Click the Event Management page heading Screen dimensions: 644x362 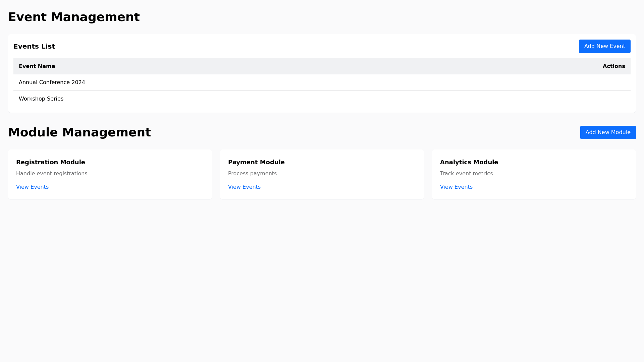(x=74, y=17)
